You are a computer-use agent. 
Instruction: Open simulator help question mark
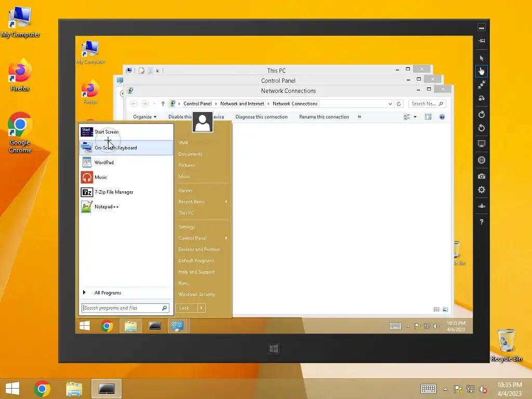pos(482,222)
